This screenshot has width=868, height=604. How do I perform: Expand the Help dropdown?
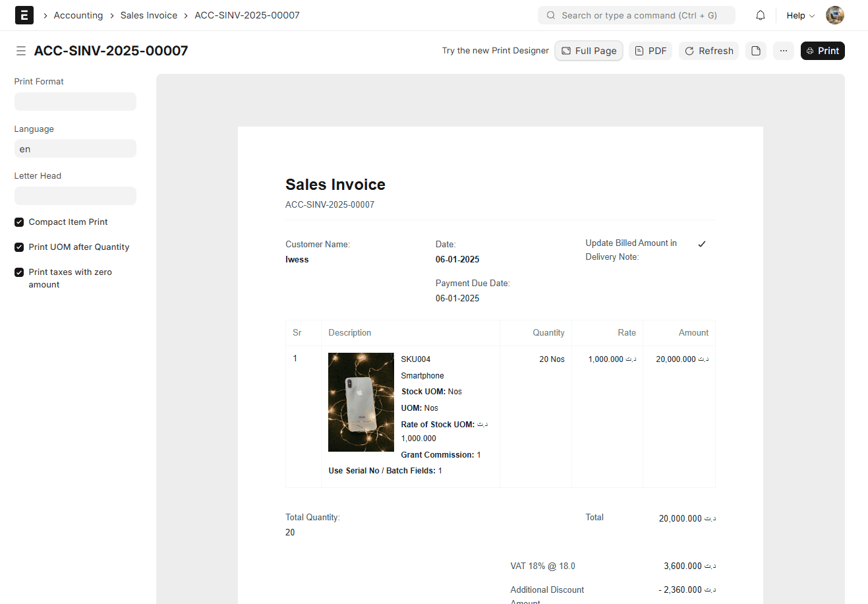click(x=801, y=15)
